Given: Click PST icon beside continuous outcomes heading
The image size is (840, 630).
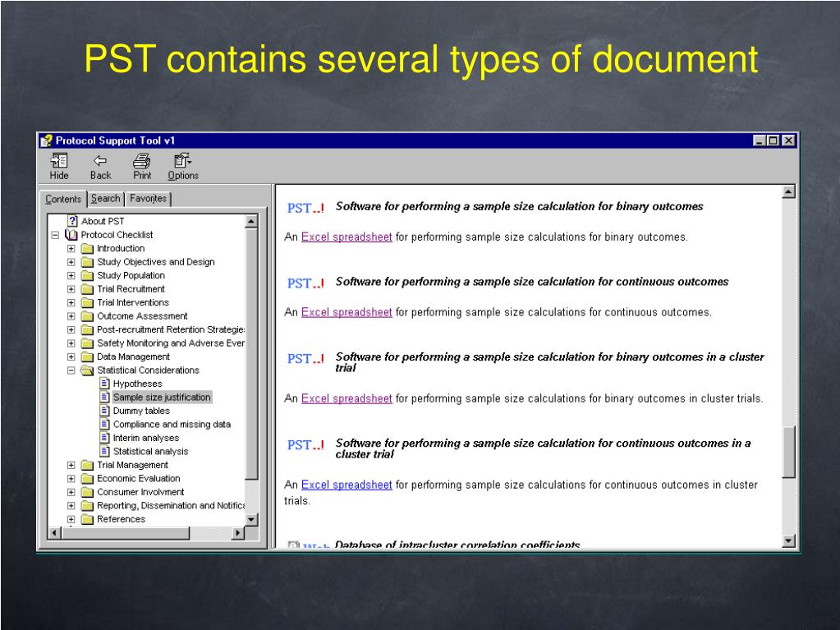Looking at the screenshot, I should tap(305, 283).
